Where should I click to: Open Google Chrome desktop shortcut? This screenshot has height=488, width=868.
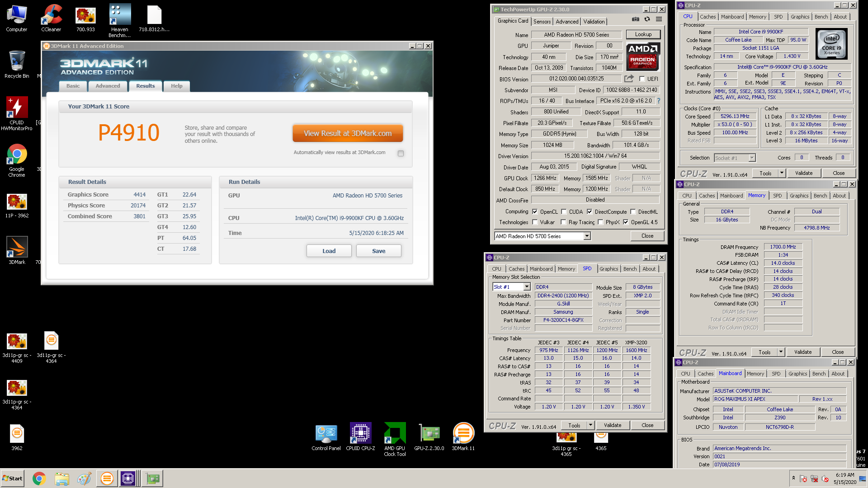[x=17, y=161]
